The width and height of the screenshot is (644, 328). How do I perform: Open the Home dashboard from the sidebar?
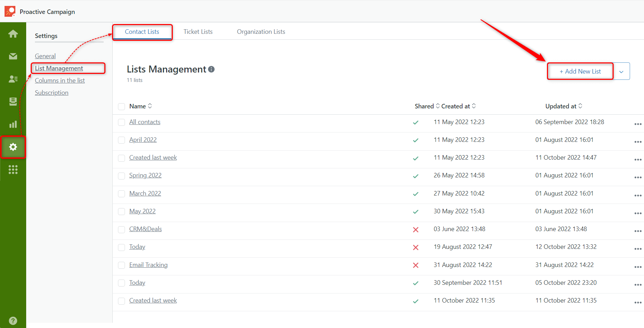(x=13, y=33)
